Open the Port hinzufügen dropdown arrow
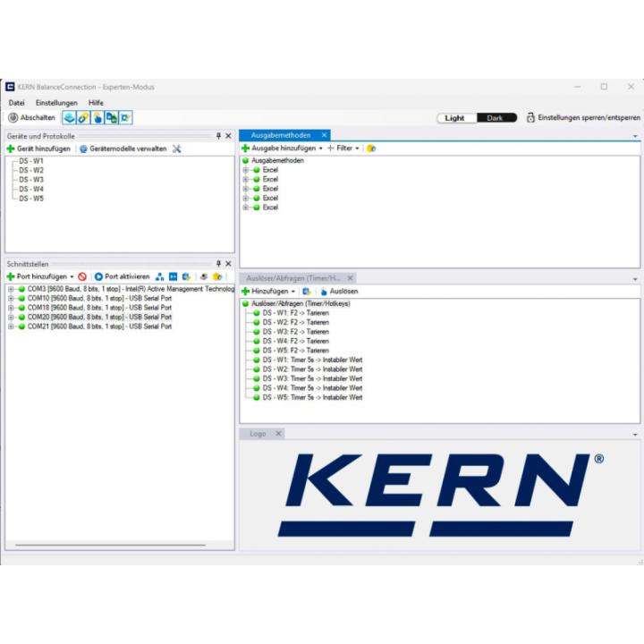This screenshot has width=644, height=644. tap(72, 276)
